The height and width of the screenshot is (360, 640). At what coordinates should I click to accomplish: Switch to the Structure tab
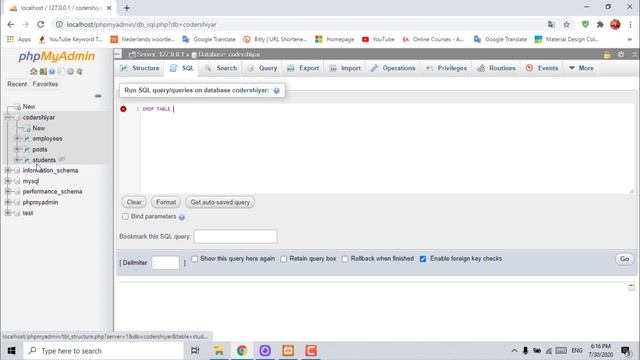click(x=140, y=68)
